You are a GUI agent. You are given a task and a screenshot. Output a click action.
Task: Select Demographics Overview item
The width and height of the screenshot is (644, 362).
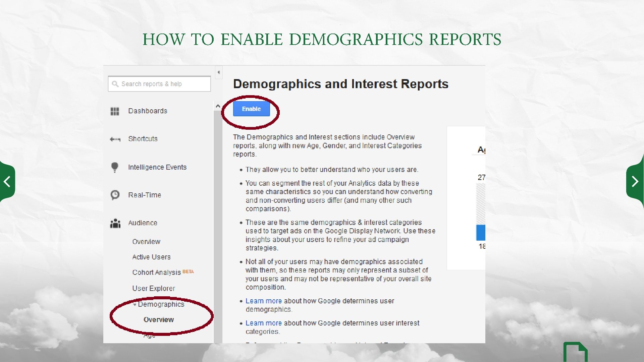(x=159, y=320)
